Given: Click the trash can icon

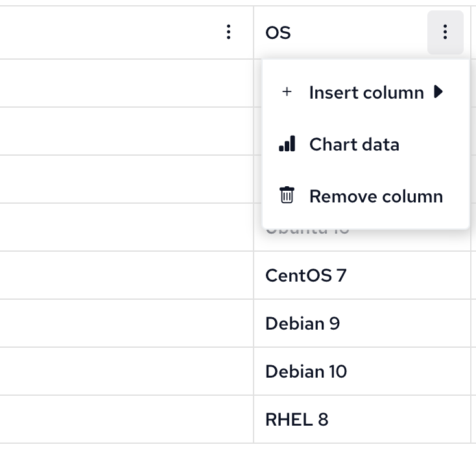Looking at the screenshot, I should coord(287,195).
